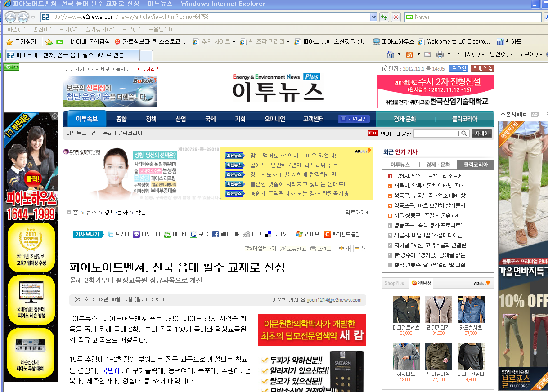Open the 웹하드 favorites bar link
Viewport: 548px width, 392px height.
point(509,42)
